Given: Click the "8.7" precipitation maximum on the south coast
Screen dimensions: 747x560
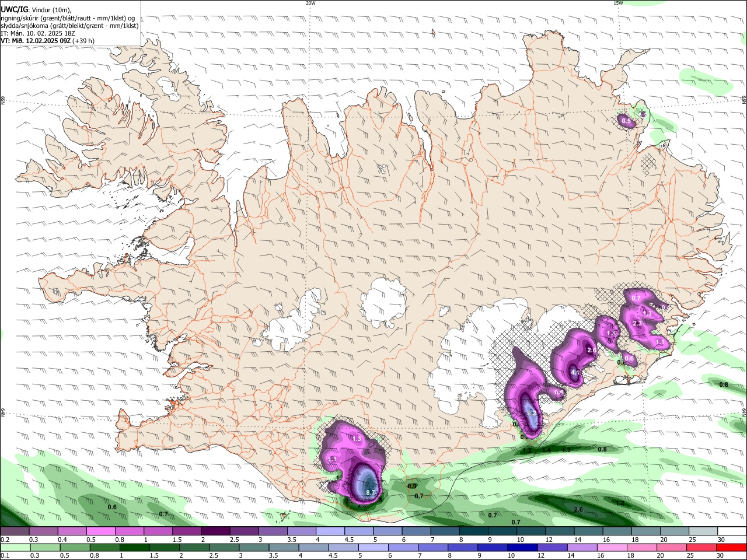Looking at the screenshot, I should click(371, 493).
